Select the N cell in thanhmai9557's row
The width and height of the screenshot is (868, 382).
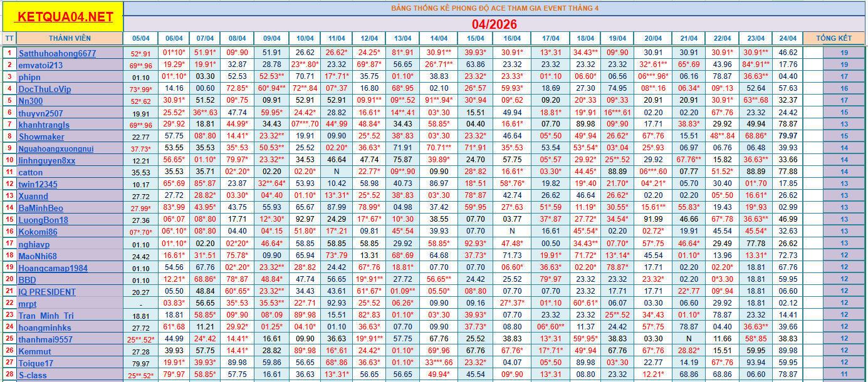point(689,339)
